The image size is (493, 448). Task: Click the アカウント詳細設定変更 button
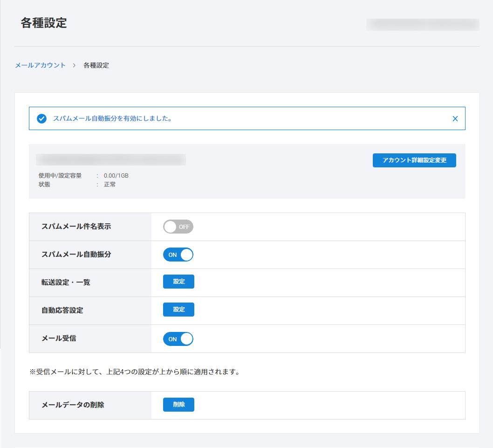[414, 160]
